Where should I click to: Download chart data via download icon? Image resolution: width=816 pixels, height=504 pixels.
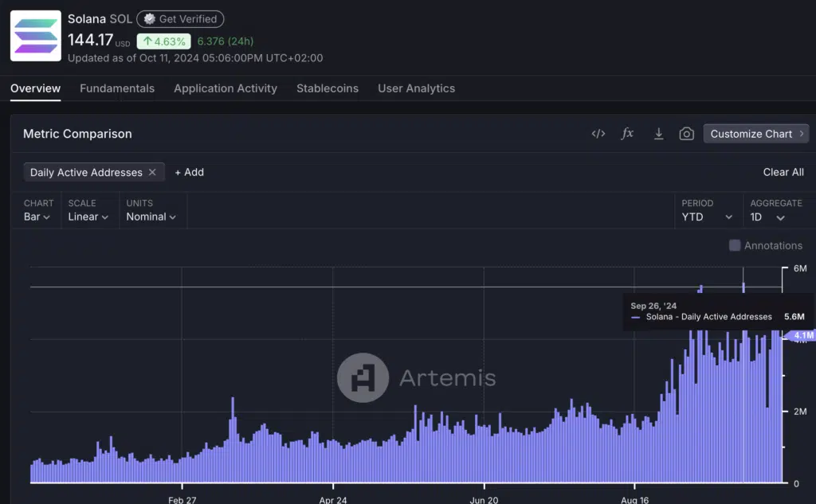tap(658, 134)
